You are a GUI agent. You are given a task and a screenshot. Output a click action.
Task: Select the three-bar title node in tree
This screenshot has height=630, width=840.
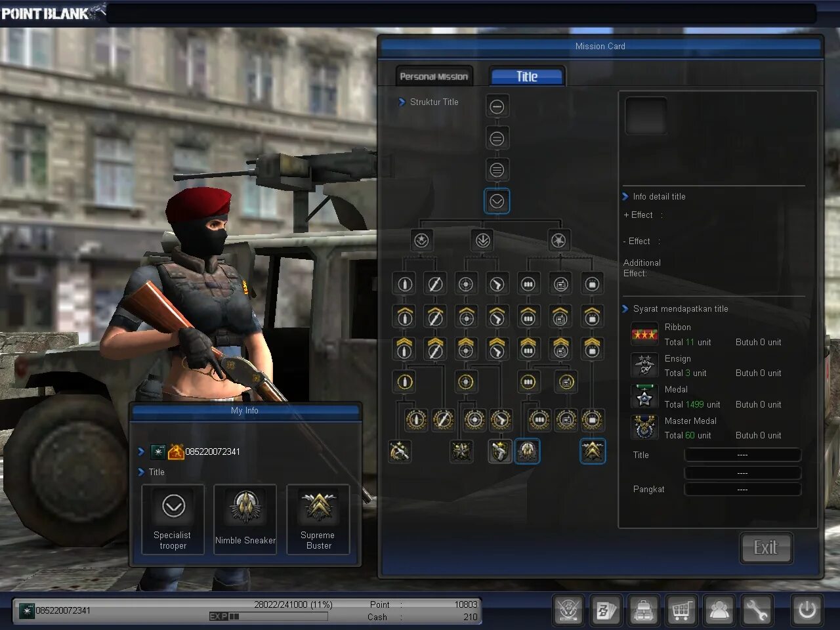(497, 170)
